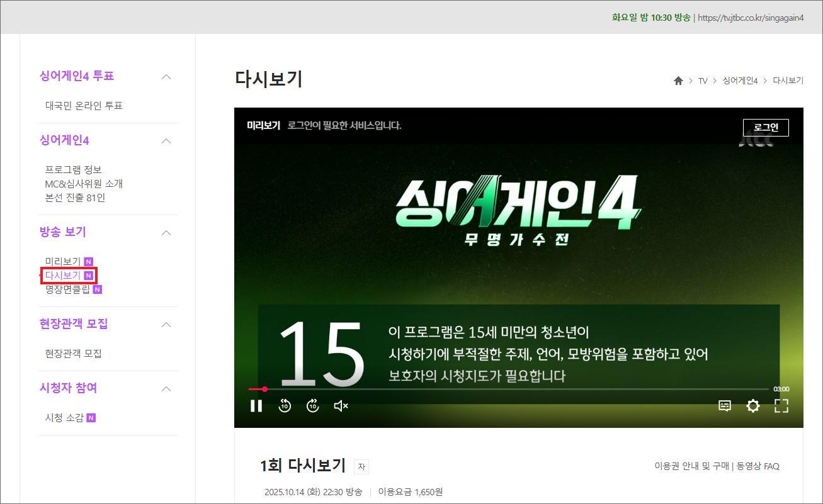Click 이용권 안내 및 구매 link

coord(691,466)
